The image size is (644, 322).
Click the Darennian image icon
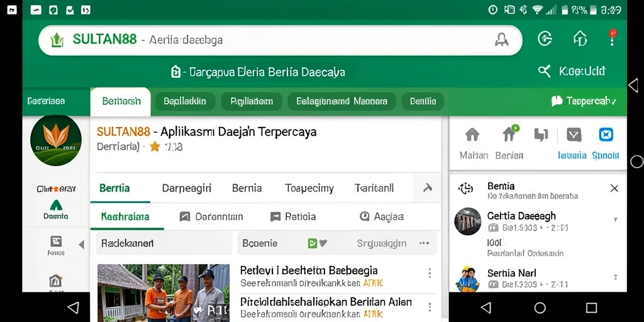click(x=185, y=216)
